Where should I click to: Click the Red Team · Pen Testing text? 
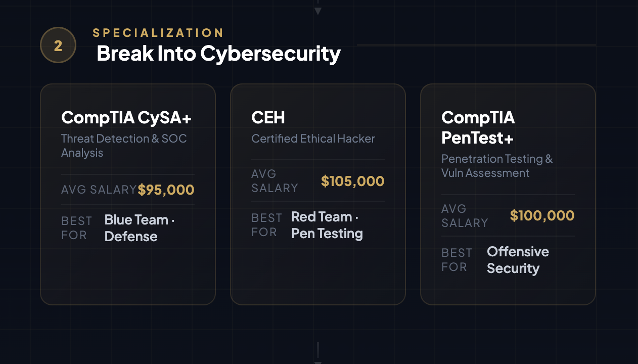pos(327,225)
